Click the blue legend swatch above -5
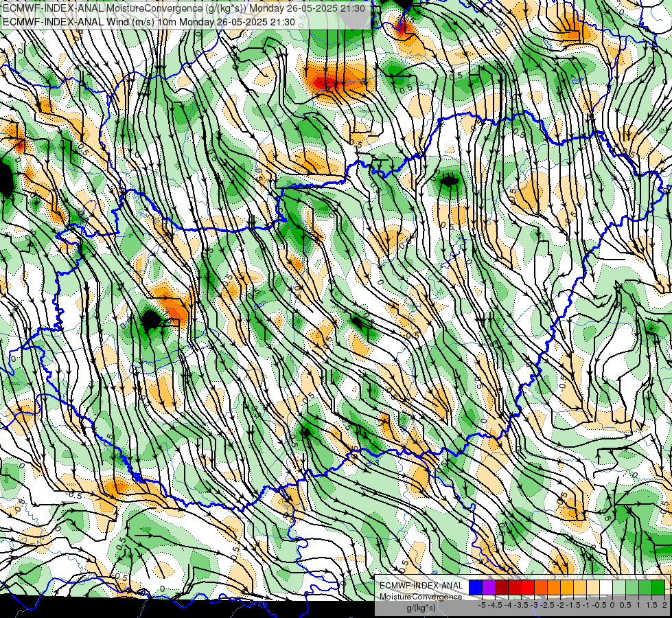 (x=476, y=588)
